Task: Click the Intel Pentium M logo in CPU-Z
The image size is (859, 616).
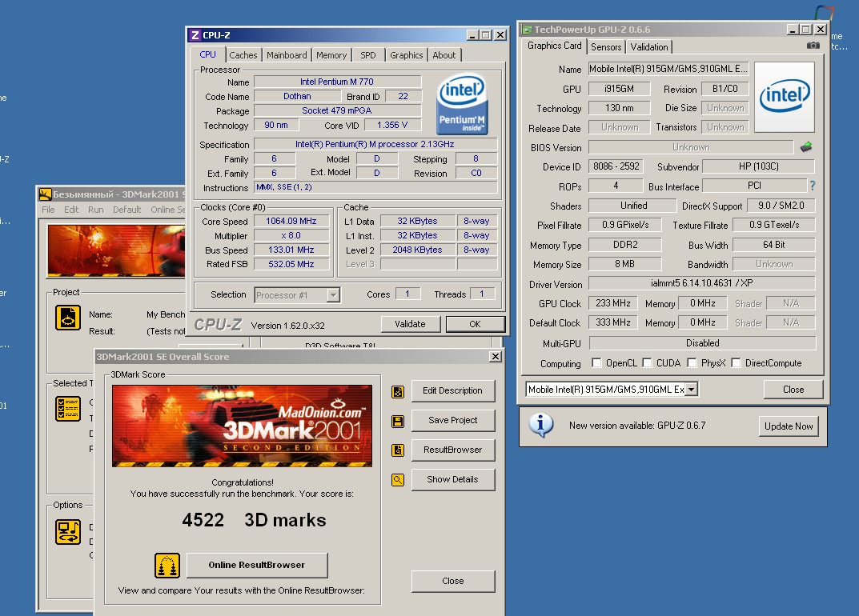Action: click(x=462, y=105)
